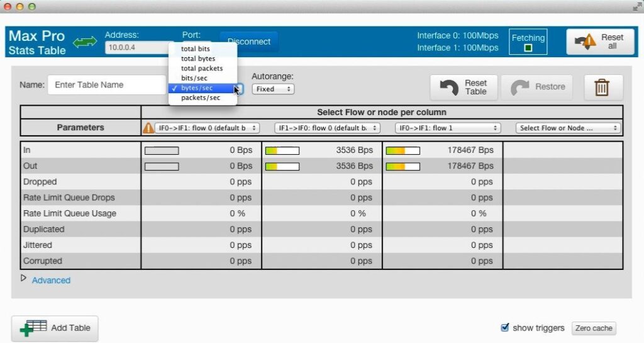The image size is (644, 343).
Task: Click the fullscreen arrows icon in title bar
Action: pyautogui.click(x=636, y=6)
